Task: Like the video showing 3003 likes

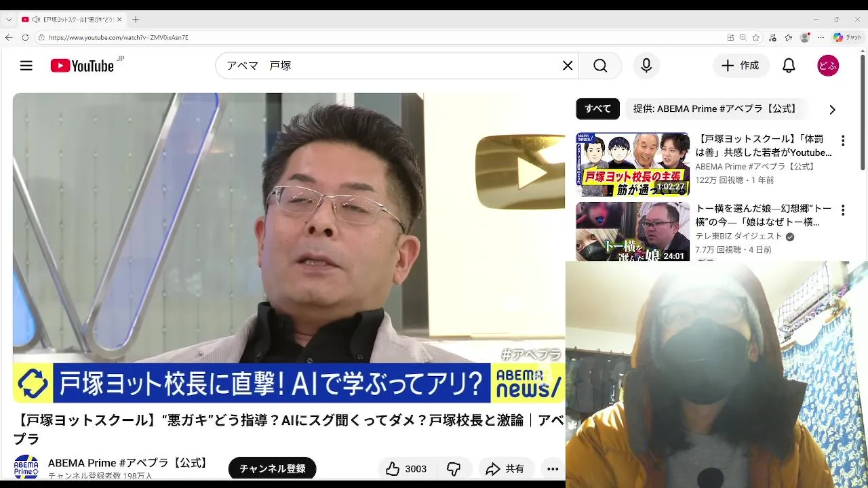Action: (x=406, y=468)
